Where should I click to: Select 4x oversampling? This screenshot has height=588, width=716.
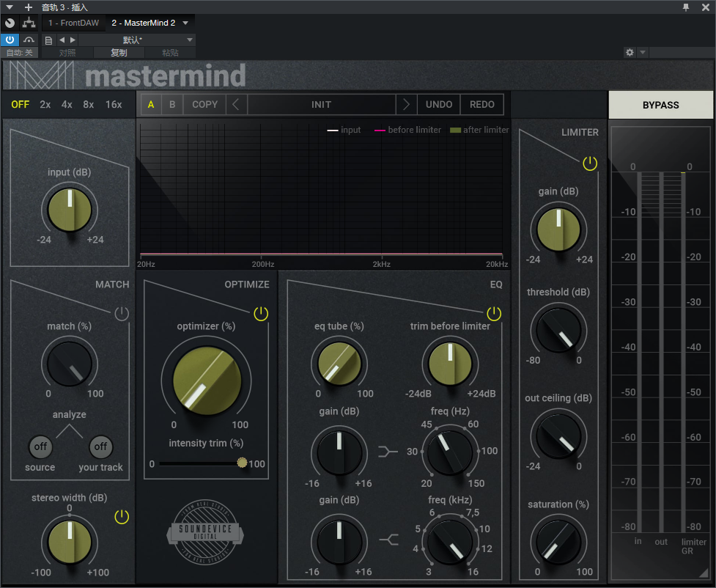67,105
